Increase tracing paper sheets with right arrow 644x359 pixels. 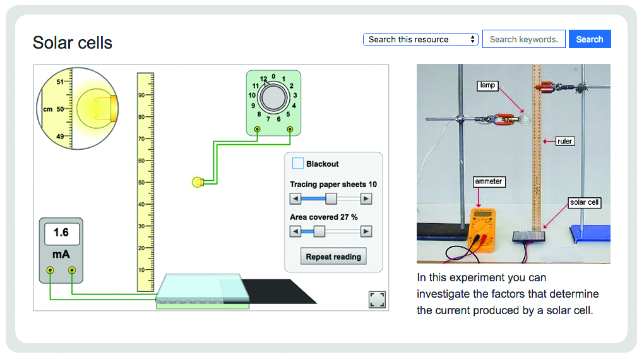click(366, 199)
